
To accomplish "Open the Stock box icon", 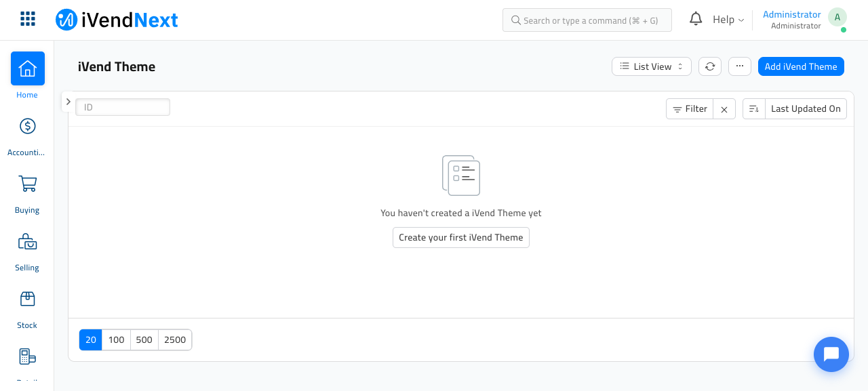I will (27, 299).
